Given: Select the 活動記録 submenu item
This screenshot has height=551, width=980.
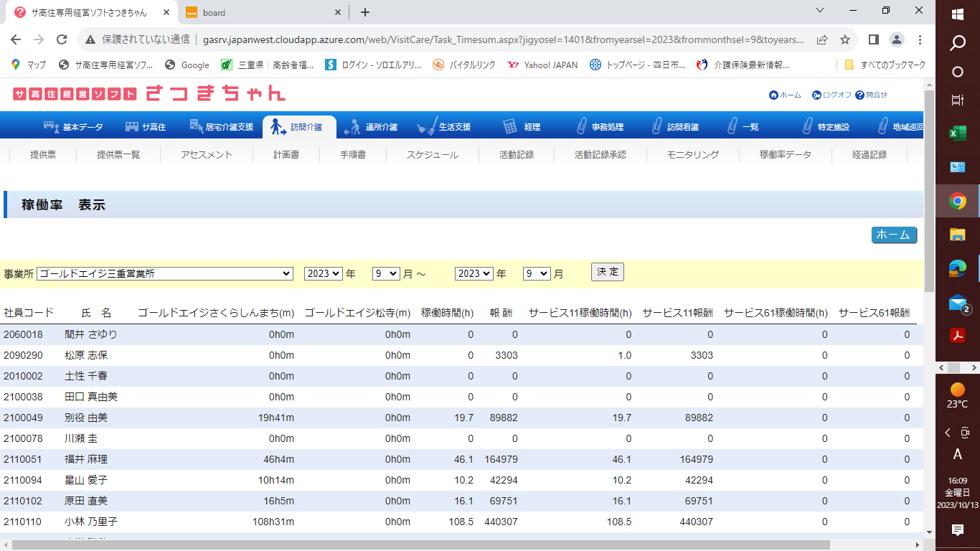Looking at the screenshot, I should (x=517, y=154).
